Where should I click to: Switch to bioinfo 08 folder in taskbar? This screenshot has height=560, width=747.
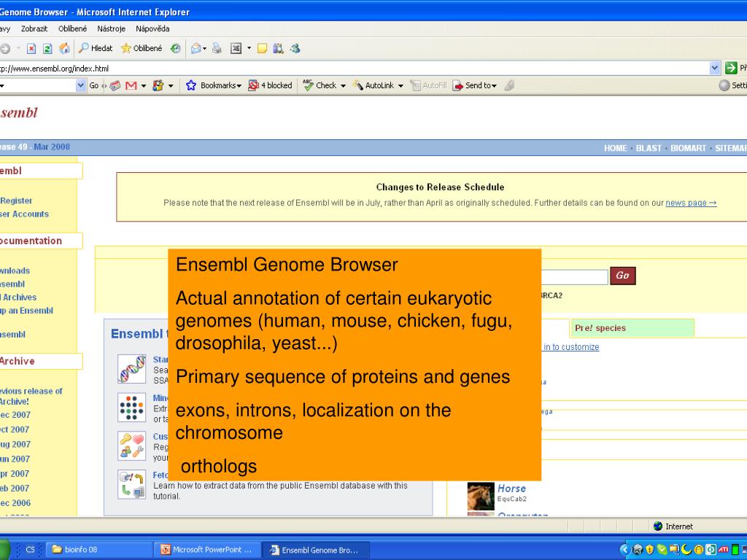[x=99, y=550]
